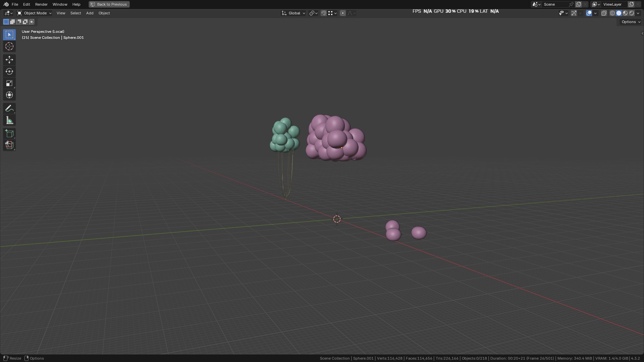Click the ViewLayer name field

pos(614,4)
